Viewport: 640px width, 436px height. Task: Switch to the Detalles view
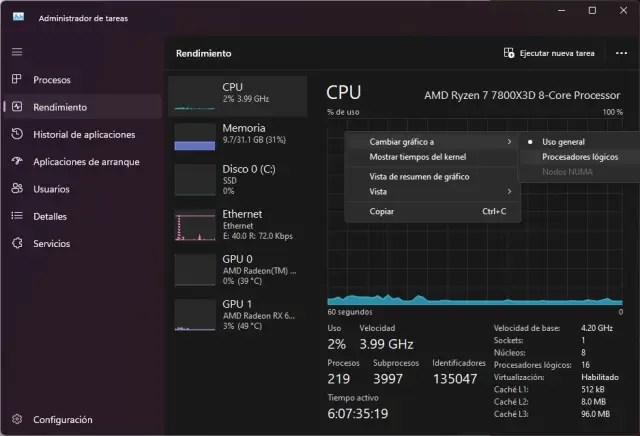[x=50, y=215]
